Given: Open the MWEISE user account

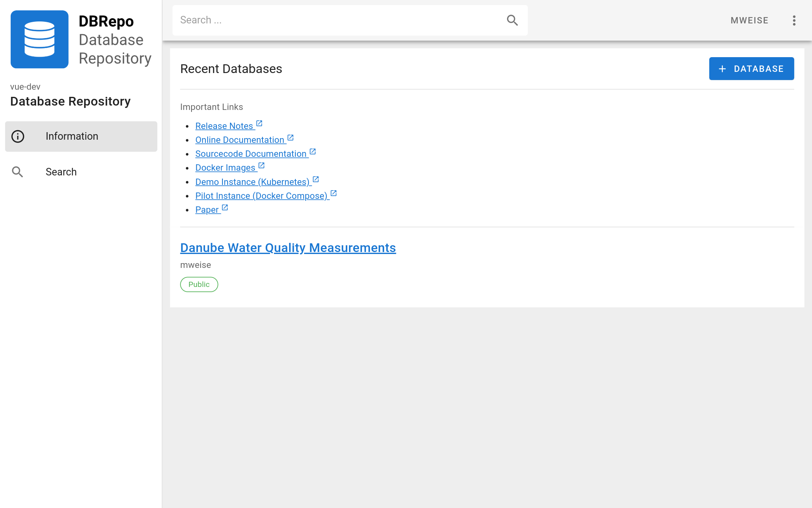Looking at the screenshot, I should pos(749,21).
